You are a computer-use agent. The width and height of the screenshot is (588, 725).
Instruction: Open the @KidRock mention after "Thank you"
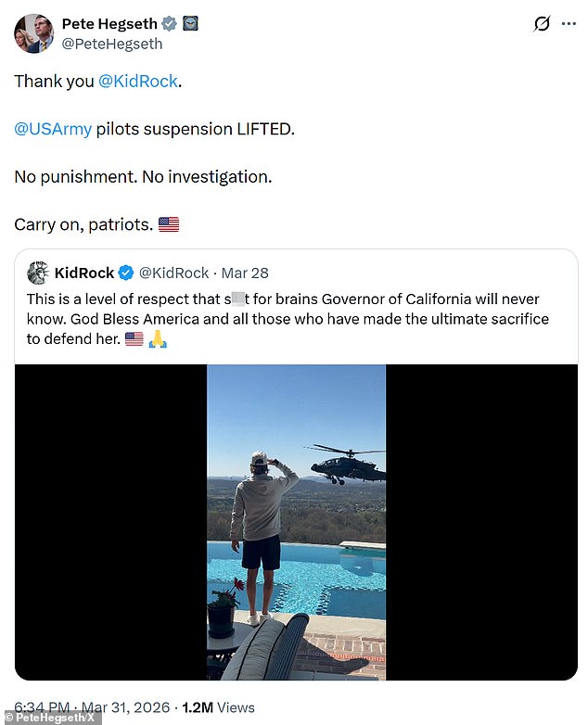(137, 81)
